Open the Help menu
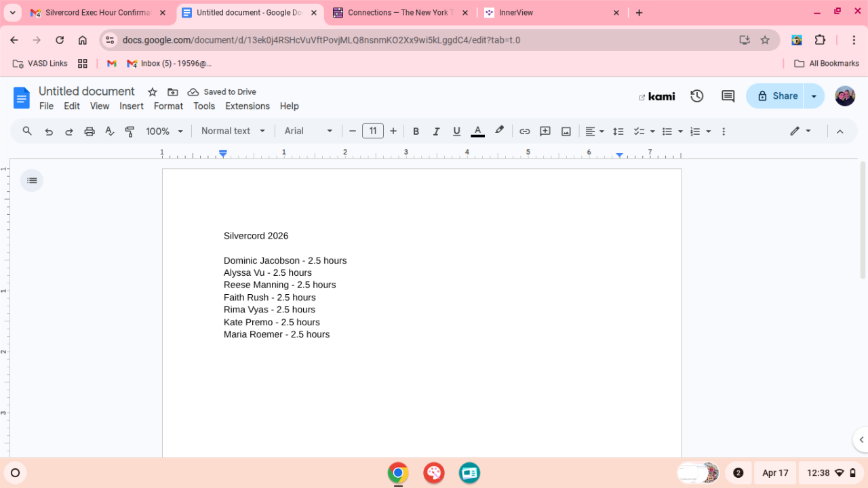 (x=290, y=106)
